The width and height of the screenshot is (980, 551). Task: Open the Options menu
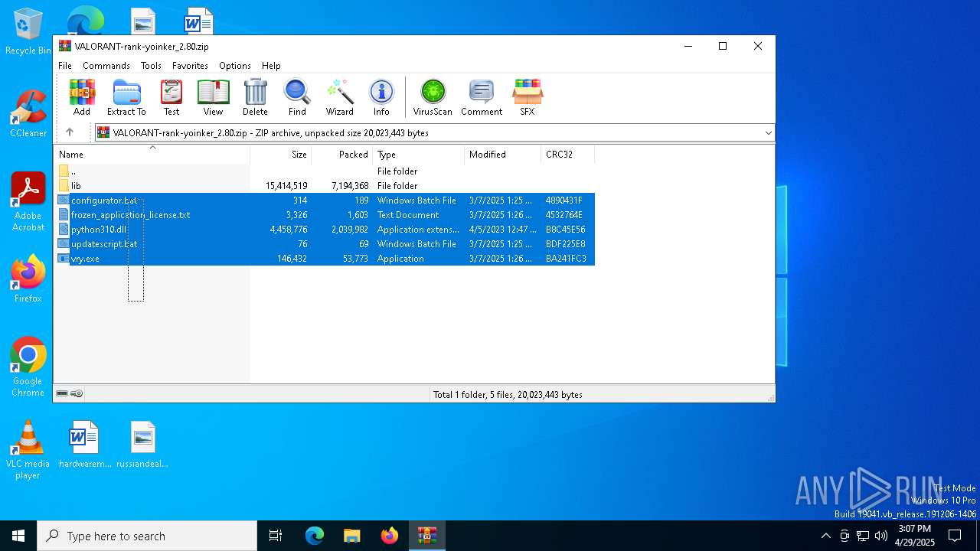point(235,66)
